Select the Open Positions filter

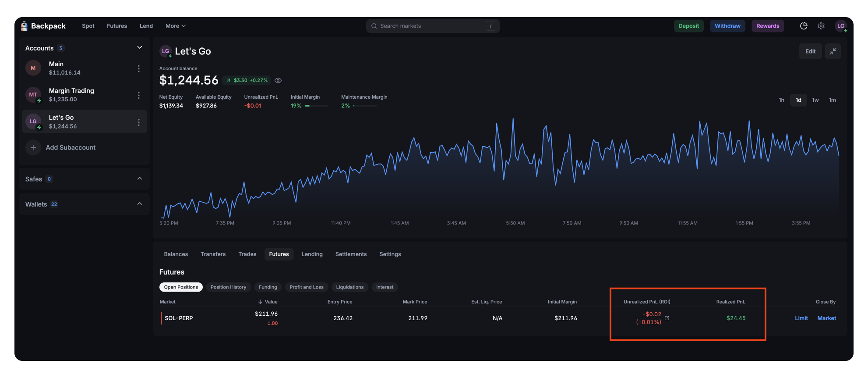[181, 287]
